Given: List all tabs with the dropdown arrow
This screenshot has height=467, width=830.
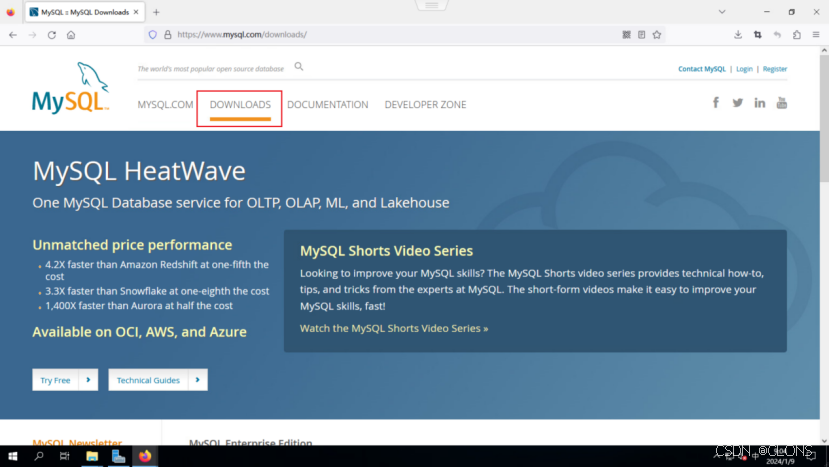Looking at the screenshot, I should pyautogui.click(x=721, y=12).
